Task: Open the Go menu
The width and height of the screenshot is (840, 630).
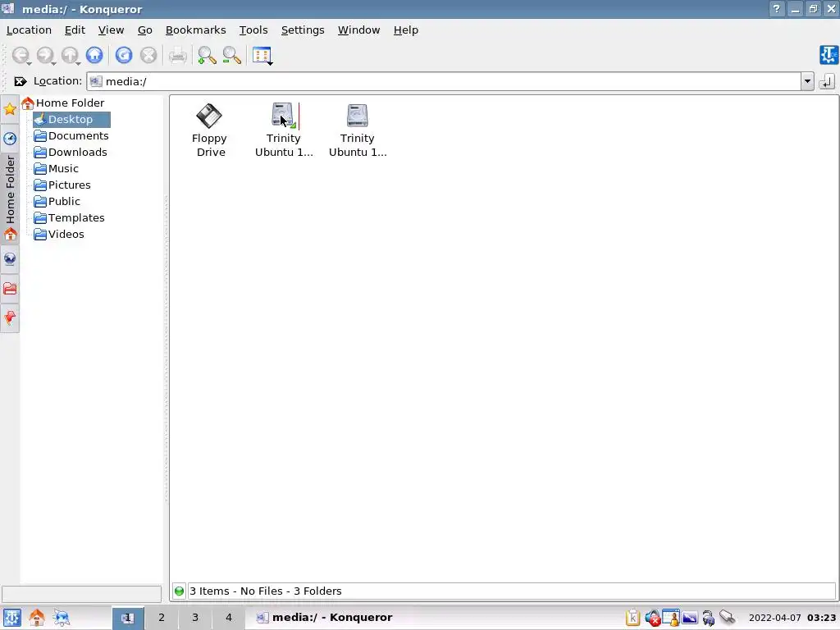Action: (144, 30)
